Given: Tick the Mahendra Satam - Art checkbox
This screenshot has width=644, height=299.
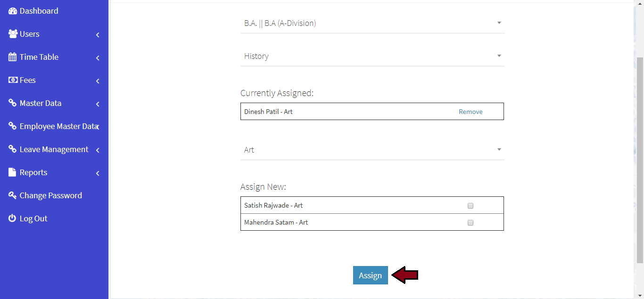Looking at the screenshot, I should (x=470, y=223).
